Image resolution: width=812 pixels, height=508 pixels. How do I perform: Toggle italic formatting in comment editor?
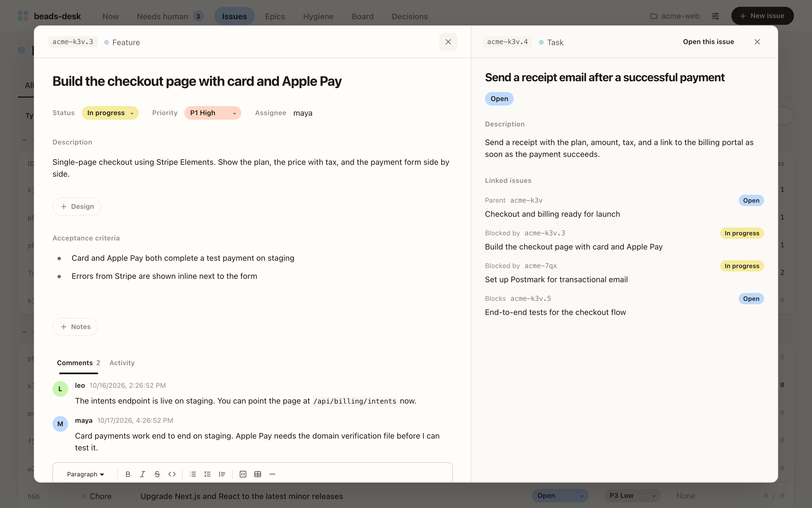(143, 474)
